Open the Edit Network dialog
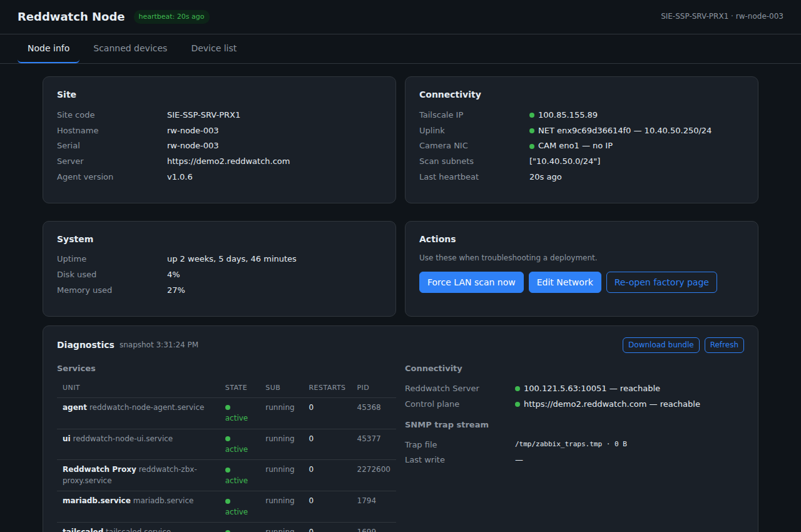Viewport: 801px width, 532px height. coord(565,282)
